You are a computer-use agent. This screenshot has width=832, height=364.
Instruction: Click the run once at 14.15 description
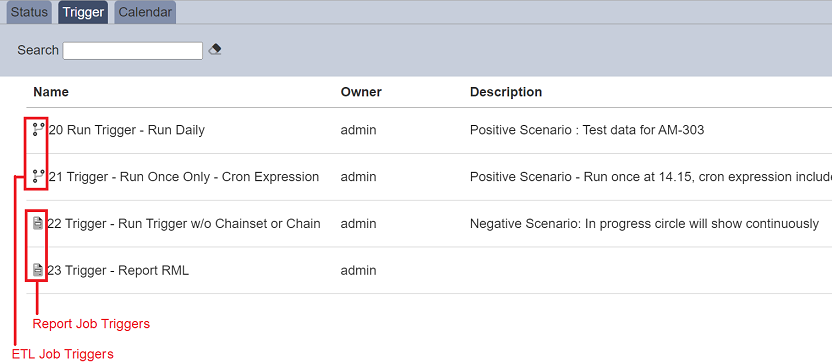coord(651,177)
